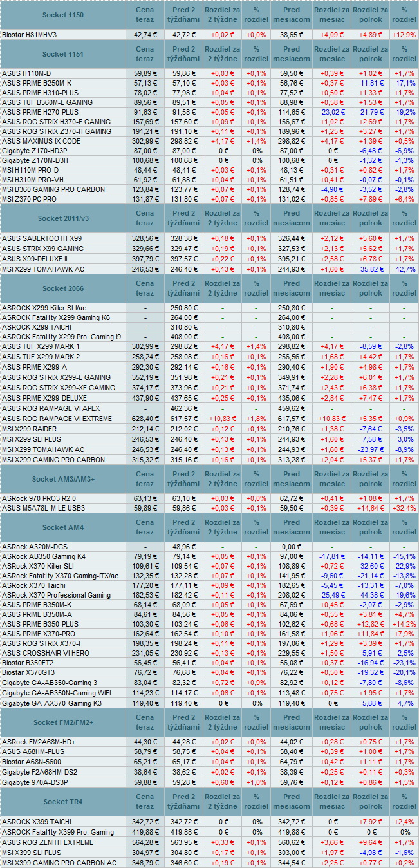The height and width of the screenshot is (868, 419).
Task: Click 'MSI X299 SLI PLUS' product name
Action: click(x=32, y=439)
